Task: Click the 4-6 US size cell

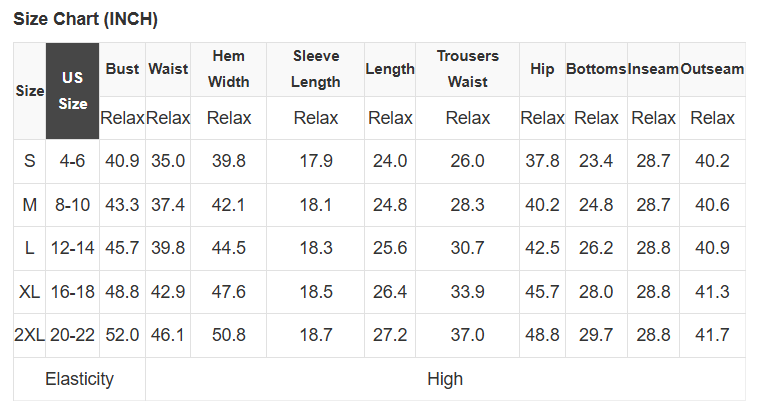Action: [x=72, y=161]
